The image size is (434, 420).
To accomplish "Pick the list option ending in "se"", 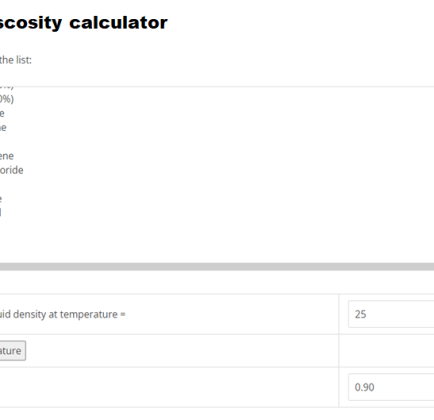I will [x=3, y=127].
